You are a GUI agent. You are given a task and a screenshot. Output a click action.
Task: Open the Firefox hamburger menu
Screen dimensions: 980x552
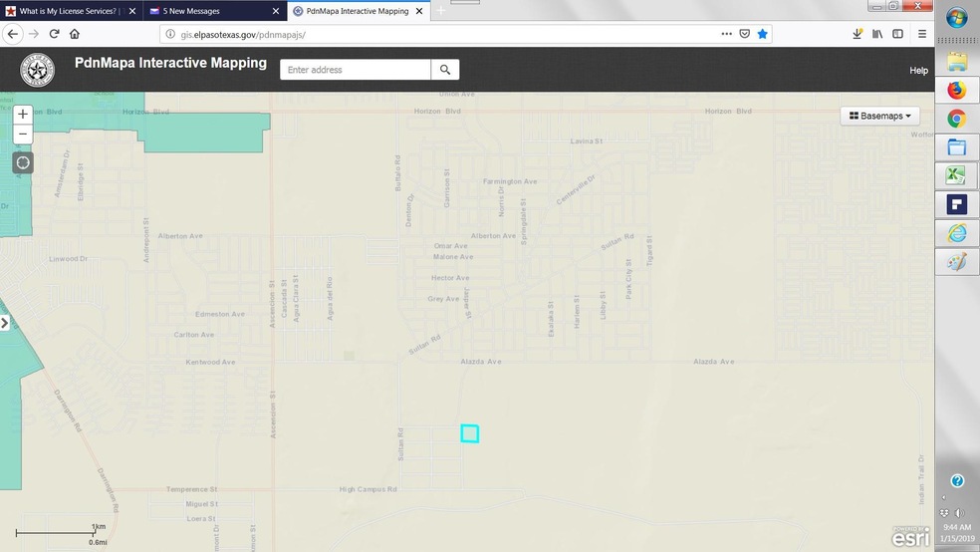tap(921, 33)
